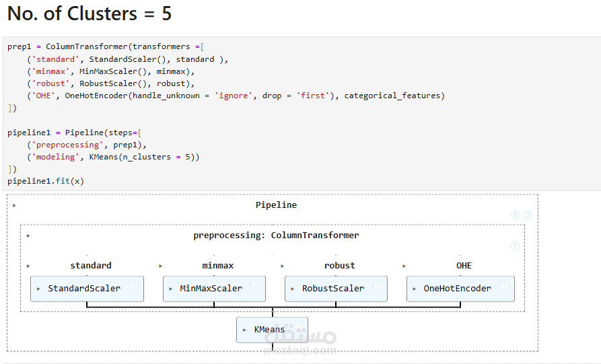Expand OneHotEncoder estimator parameters
Image resolution: width=601 pixels, height=364 pixels.
(415, 289)
